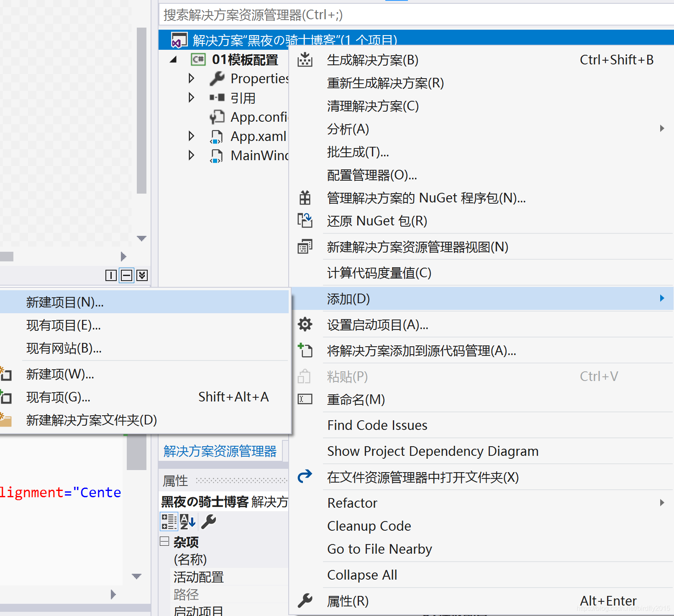Expand the MainWindow tree node
674x616 pixels.
tap(191, 155)
